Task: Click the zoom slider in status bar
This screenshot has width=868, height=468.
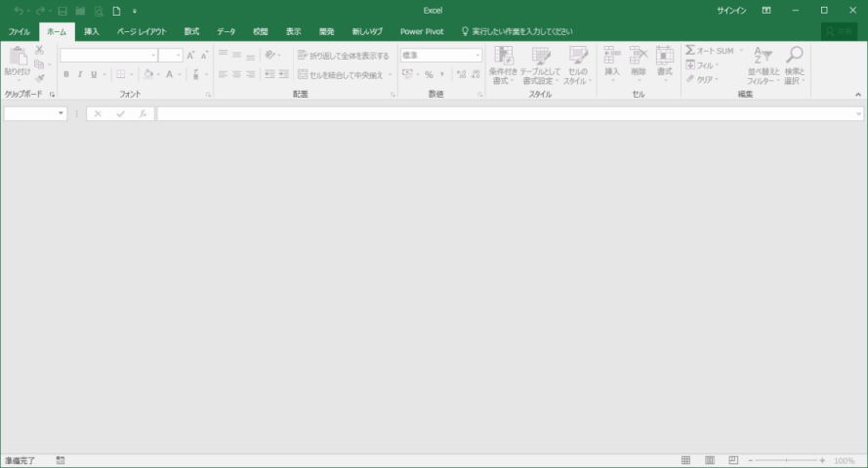Action: pos(786,460)
